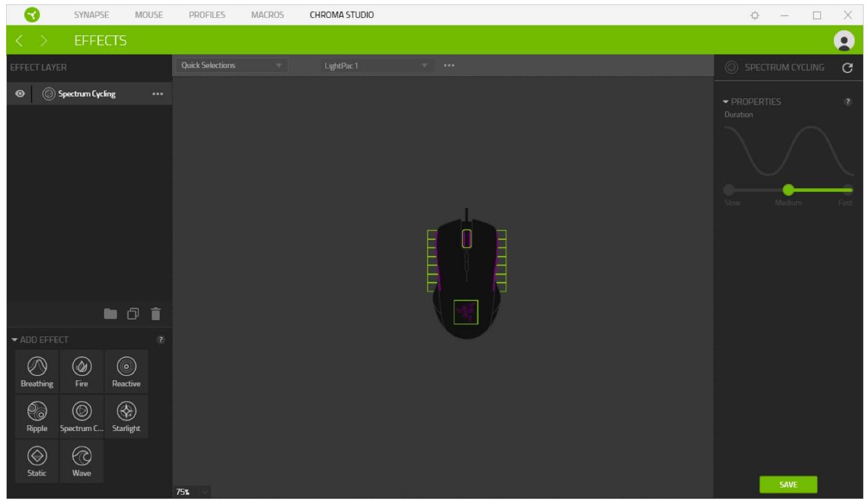868x501 pixels.
Task: Click the Slow label under the slider
Action: [x=733, y=203]
